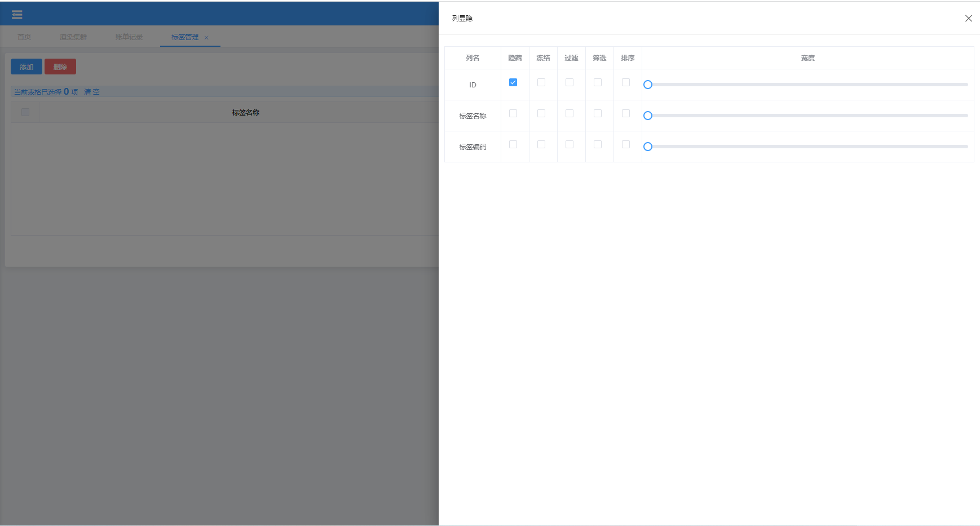Check 隐藏 for the 标签名称 row
The image size is (980, 526).
tap(513, 113)
